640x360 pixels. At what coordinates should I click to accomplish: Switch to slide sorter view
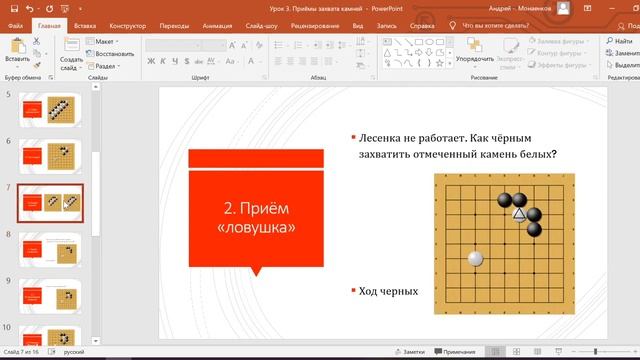pos(516,351)
